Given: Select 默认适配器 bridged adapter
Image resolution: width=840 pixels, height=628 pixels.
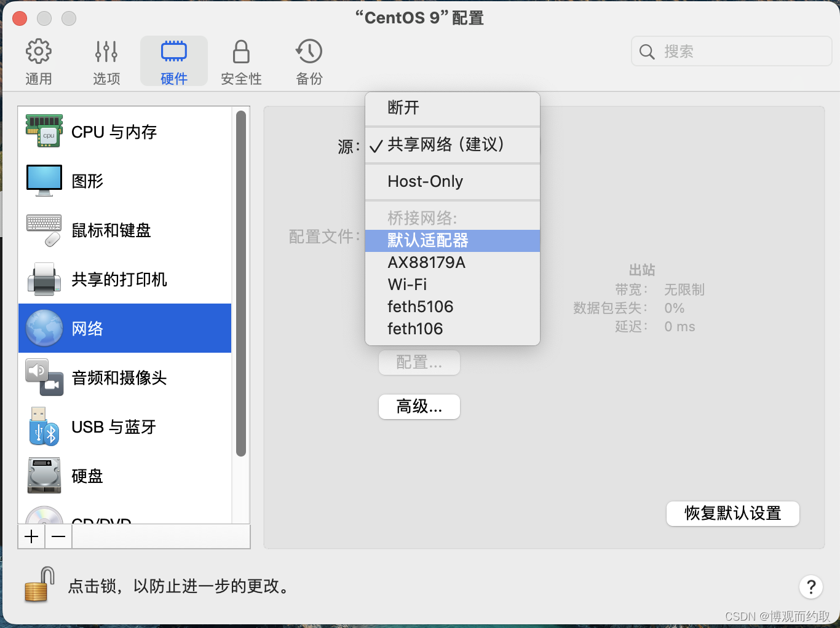Looking at the screenshot, I should (x=453, y=240).
